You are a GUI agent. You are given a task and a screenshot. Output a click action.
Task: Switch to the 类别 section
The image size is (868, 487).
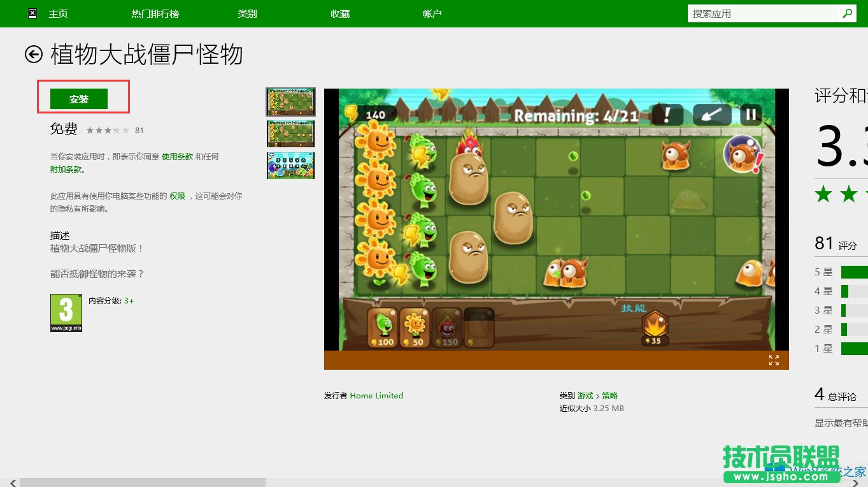247,13
